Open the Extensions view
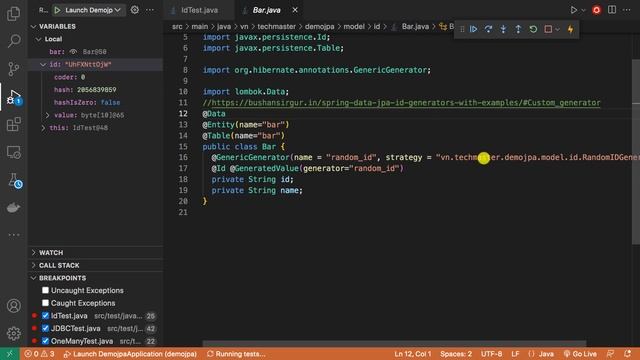The height and width of the screenshot is (360, 640). (13, 124)
